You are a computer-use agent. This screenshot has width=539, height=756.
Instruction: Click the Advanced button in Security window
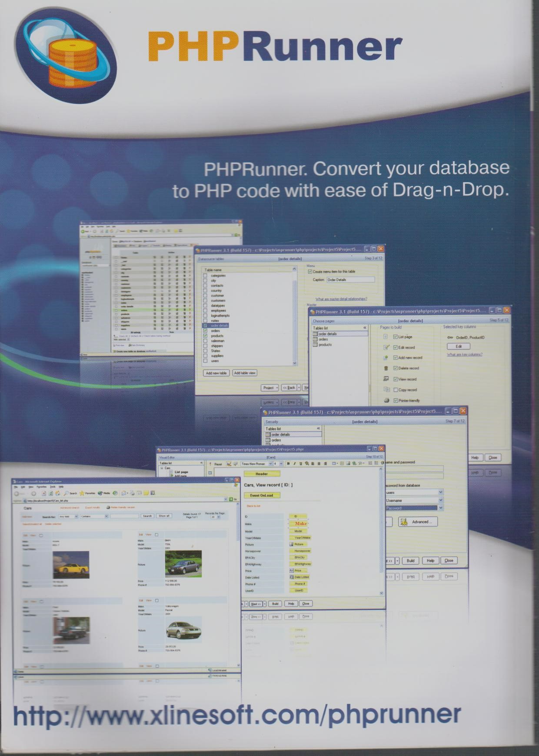(418, 522)
